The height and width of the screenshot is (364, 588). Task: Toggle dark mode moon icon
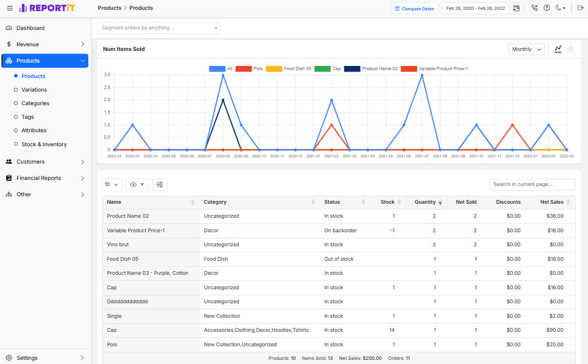560,8
